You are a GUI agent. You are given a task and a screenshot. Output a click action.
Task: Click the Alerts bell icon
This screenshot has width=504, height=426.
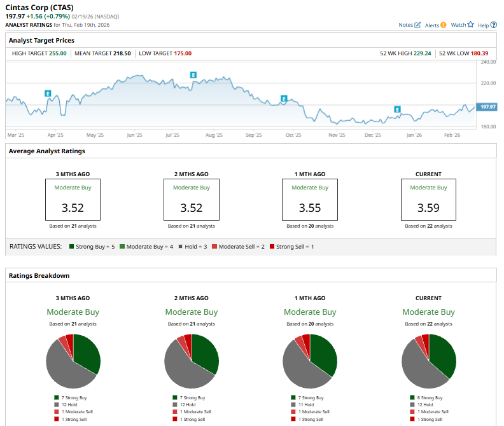(x=444, y=25)
